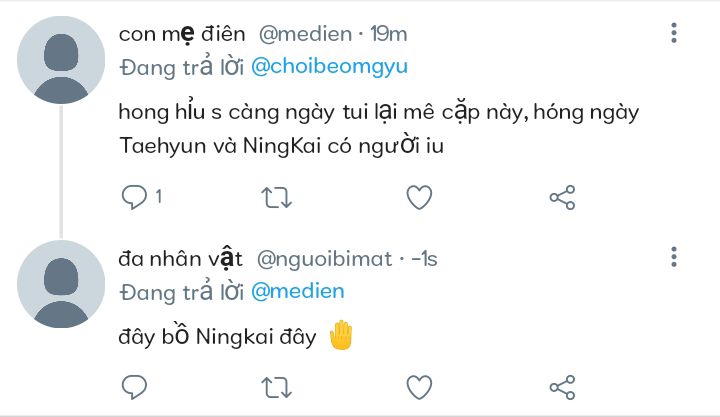This screenshot has width=720, height=417.
Task: Reply to con mẹ điên's tweet
Action: pos(141,197)
